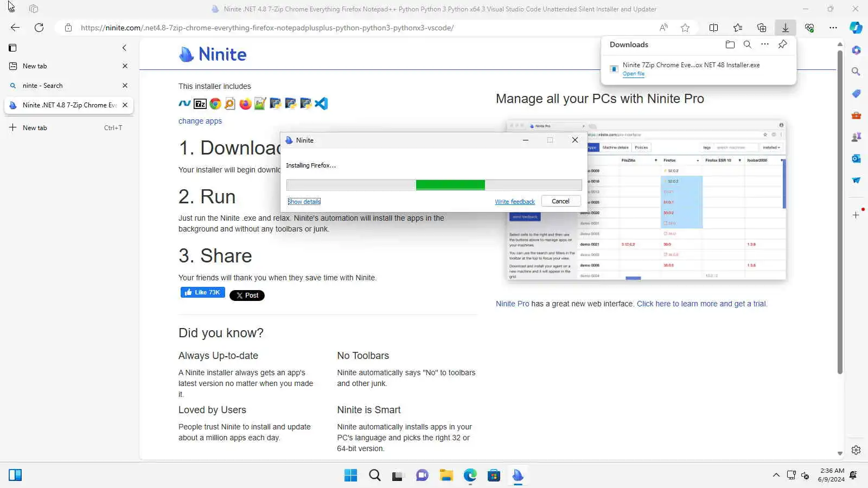Switch to the ninte - Search tab
This screenshot has height=488, width=868.
coord(69,86)
